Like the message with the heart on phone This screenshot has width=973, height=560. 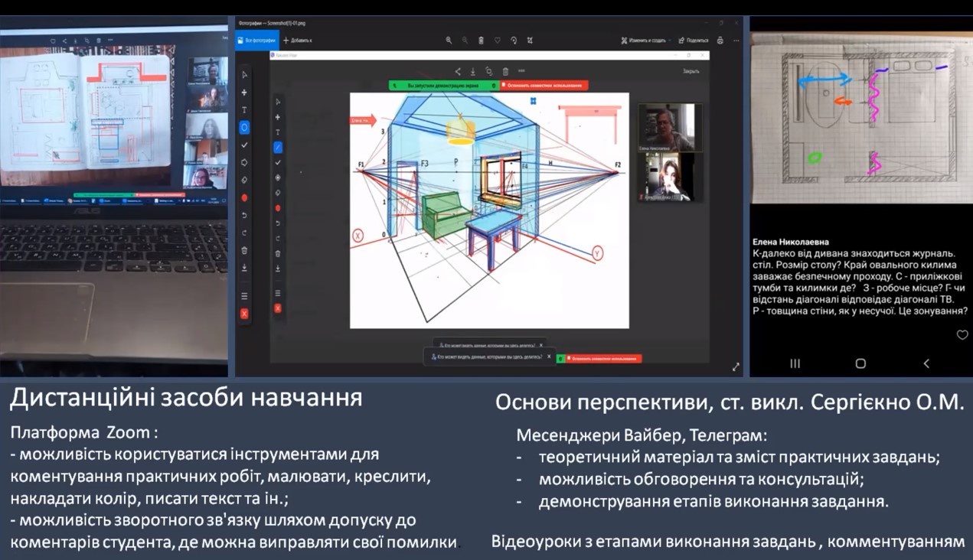pos(962,334)
